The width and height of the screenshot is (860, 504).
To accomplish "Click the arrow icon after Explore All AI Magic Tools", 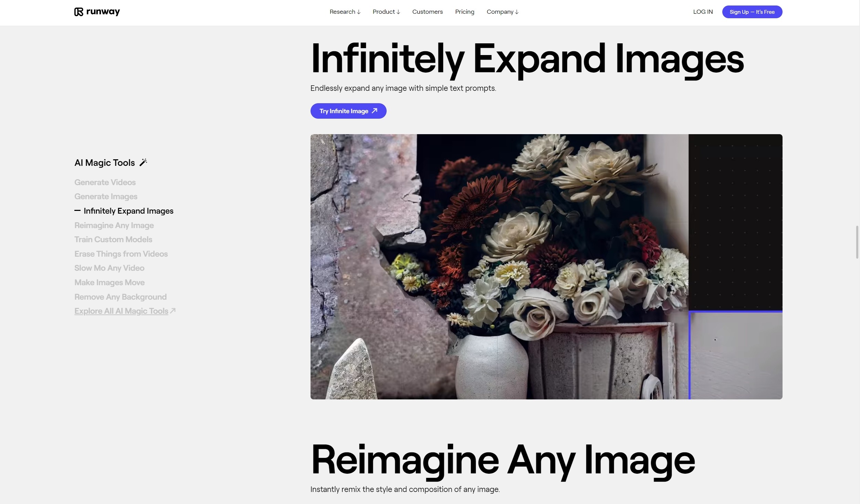I will click(173, 311).
